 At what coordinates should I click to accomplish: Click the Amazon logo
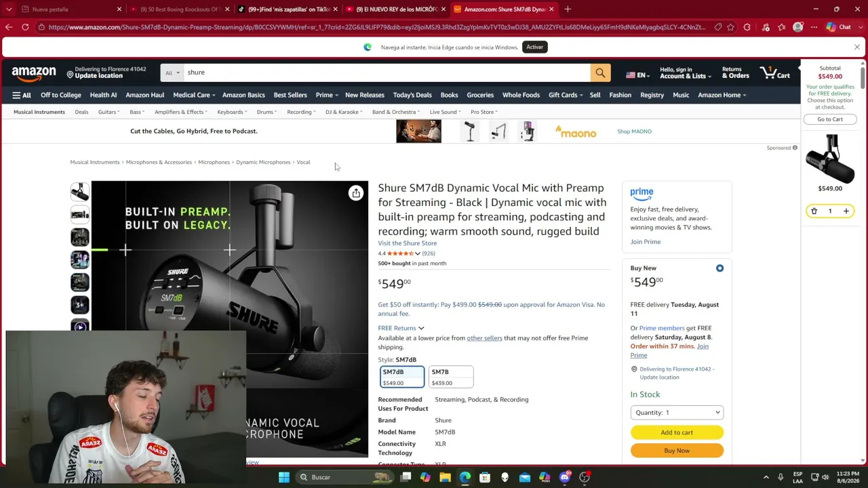[34, 73]
